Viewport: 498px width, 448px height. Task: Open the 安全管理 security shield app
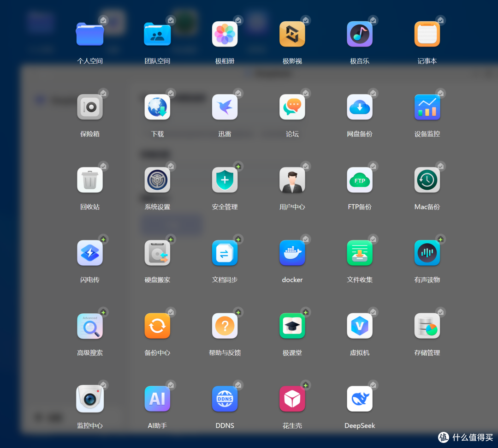(x=225, y=180)
